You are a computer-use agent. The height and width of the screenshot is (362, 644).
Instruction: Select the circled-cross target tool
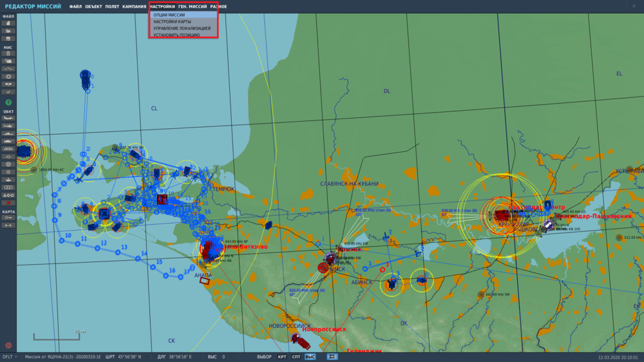click(x=8, y=172)
